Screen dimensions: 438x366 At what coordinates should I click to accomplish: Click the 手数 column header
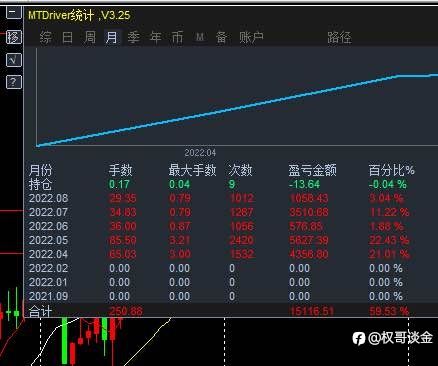(x=120, y=170)
